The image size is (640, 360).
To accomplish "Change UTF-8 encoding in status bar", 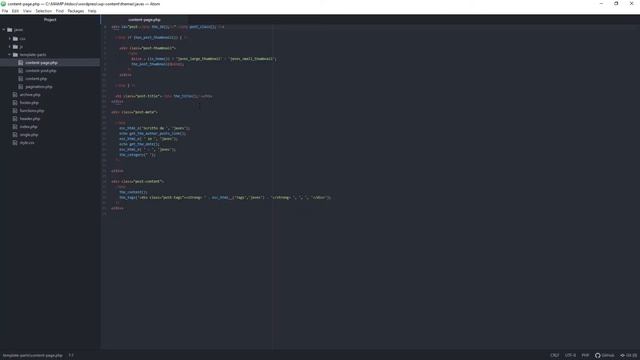I will (x=570, y=355).
